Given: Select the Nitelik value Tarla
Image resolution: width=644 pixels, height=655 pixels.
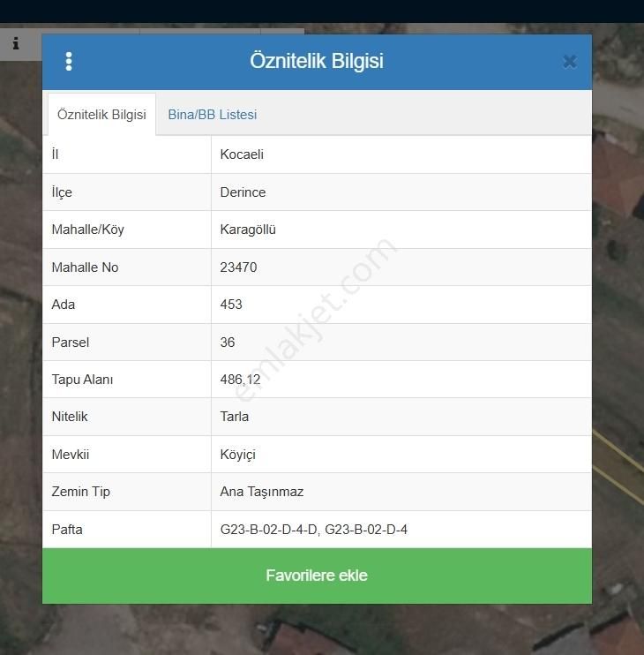Looking at the screenshot, I should tap(235, 417).
